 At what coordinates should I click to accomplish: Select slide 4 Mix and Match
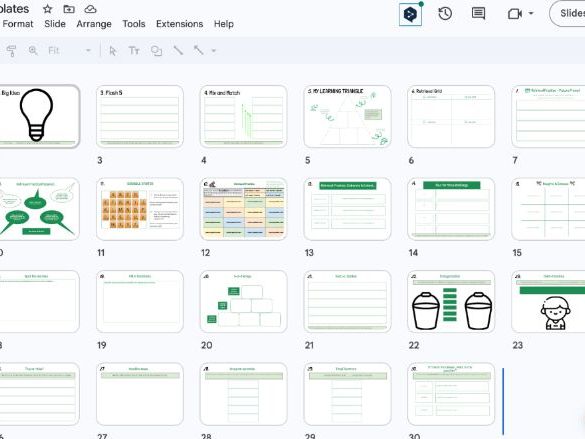click(244, 116)
